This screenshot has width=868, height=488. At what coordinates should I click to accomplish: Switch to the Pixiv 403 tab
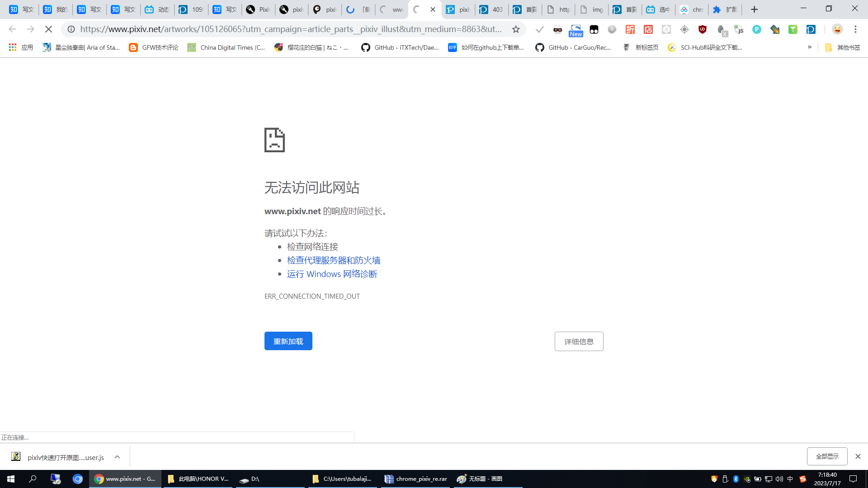(x=491, y=9)
